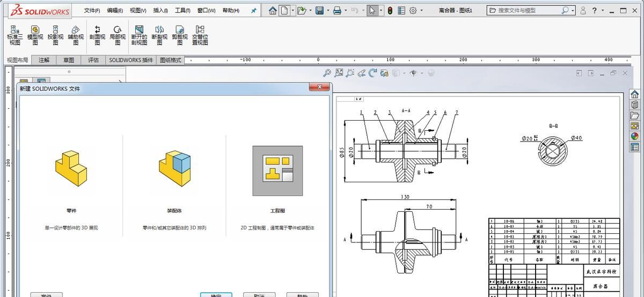Image resolution: width=644 pixels, height=297 pixels.
Task: Select the 模型视图 (Model View) tool
Action: coord(35,35)
